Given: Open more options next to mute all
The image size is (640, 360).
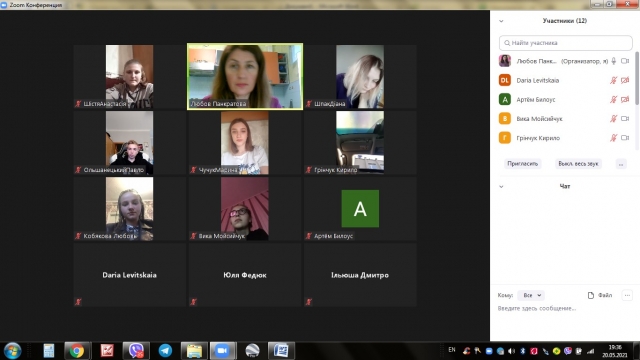Looking at the screenshot, I should pos(621,164).
